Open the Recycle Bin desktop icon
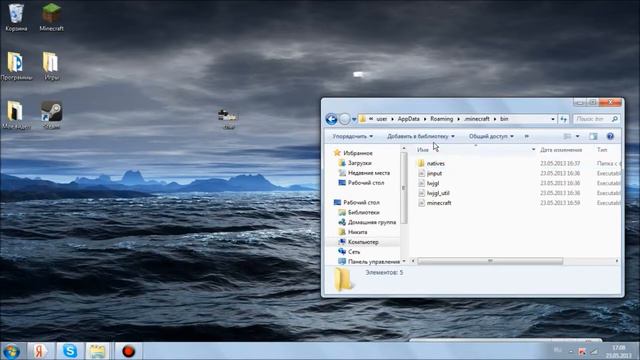640x360 pixels. pos(16,17)
